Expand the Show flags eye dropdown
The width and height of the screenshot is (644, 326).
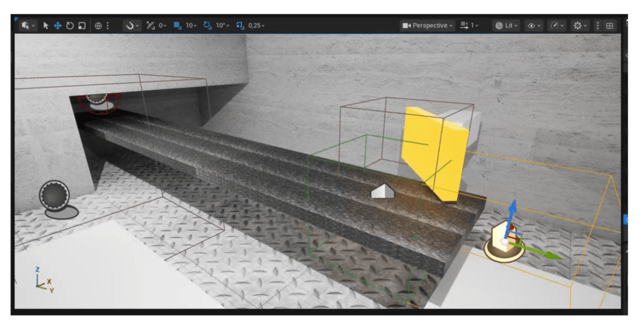[x=534, y=26]
